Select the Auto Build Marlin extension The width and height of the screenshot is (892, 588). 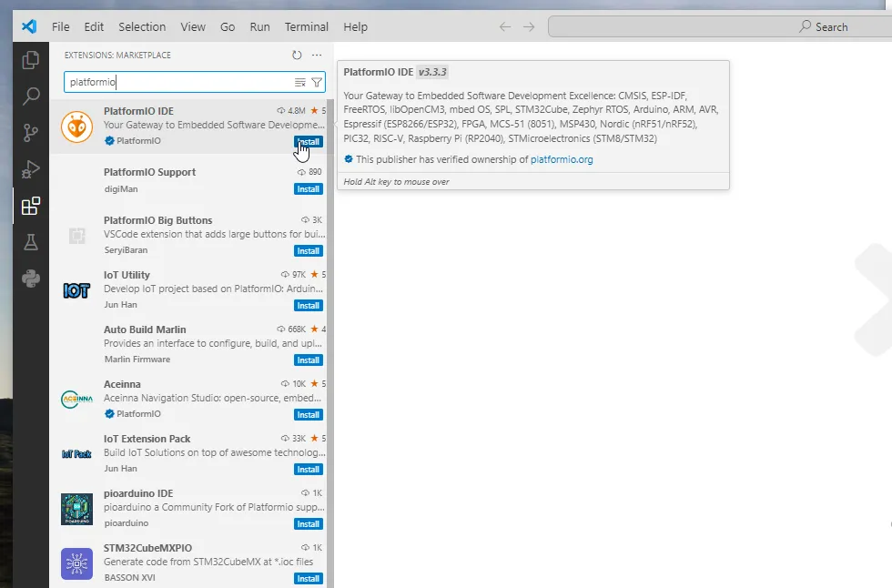(188, 344)
